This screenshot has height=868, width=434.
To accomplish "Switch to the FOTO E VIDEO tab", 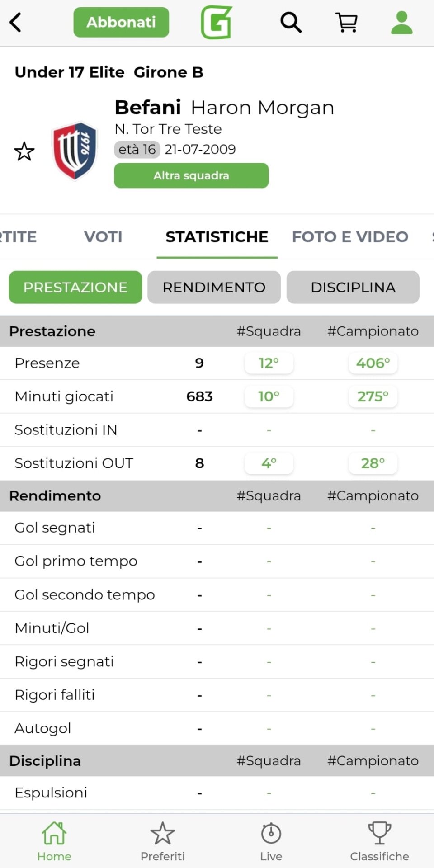I will (x=350, y=237).
